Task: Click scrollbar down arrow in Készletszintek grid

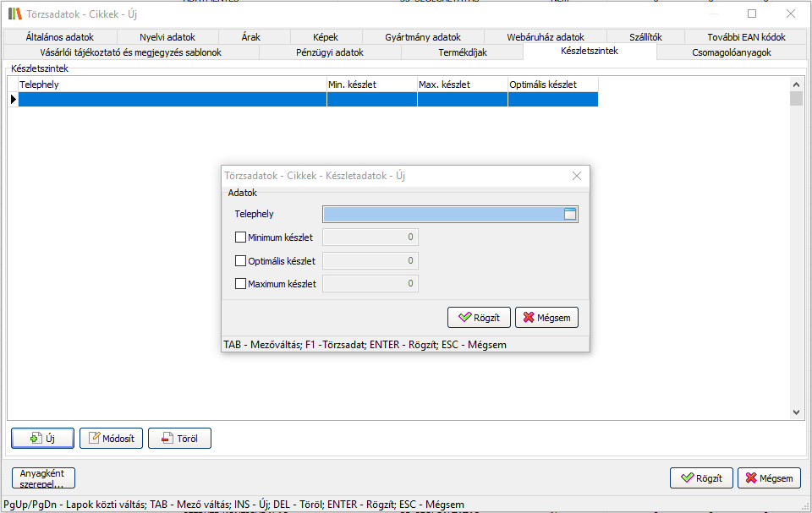Action: click(796, 412)
